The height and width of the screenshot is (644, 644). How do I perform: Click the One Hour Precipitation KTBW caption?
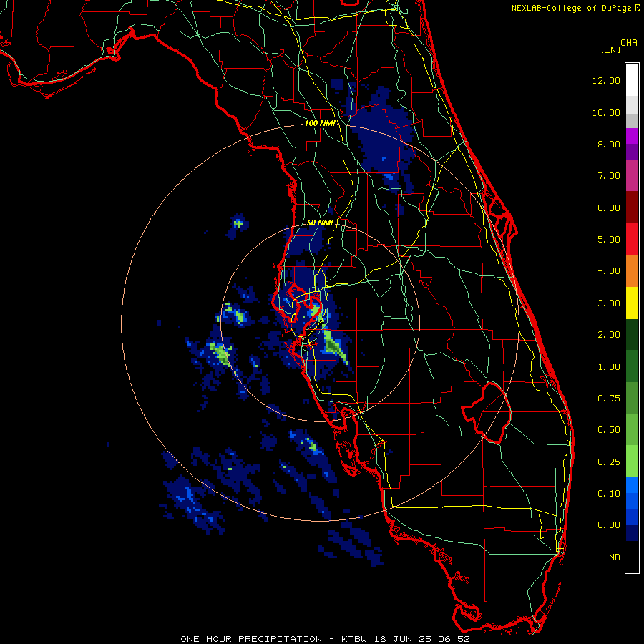324,639
